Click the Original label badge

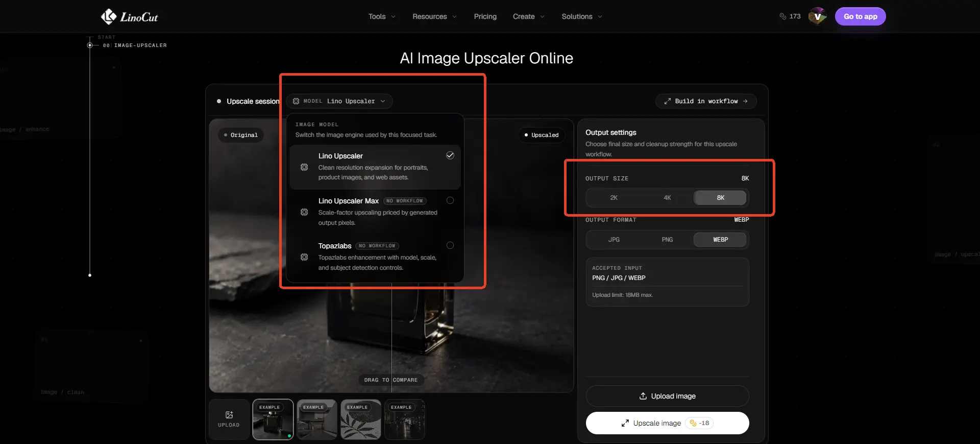(x=241, y=135)
